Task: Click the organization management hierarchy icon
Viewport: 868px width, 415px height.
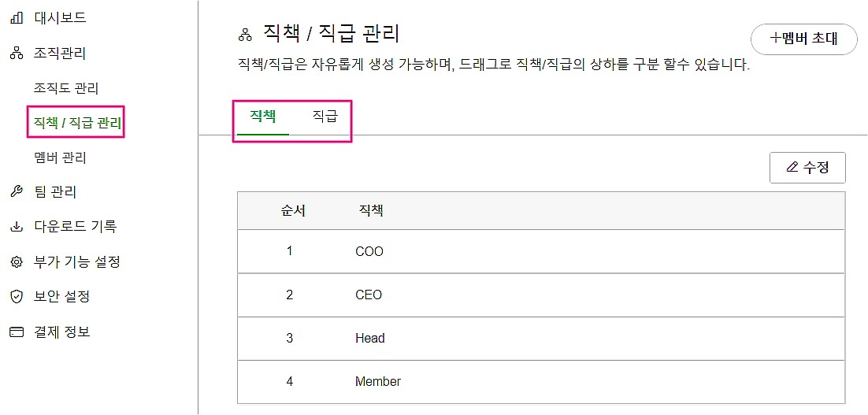Action: [x=16, y=54]
